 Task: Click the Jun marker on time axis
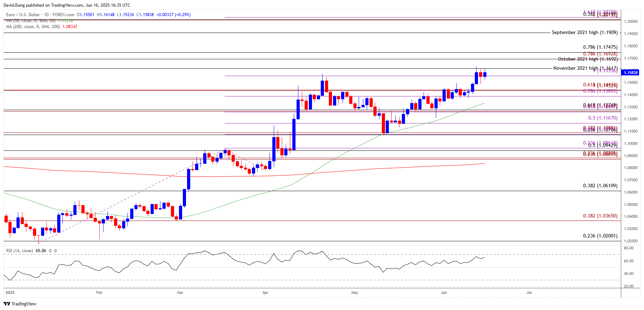pos(444,292)
